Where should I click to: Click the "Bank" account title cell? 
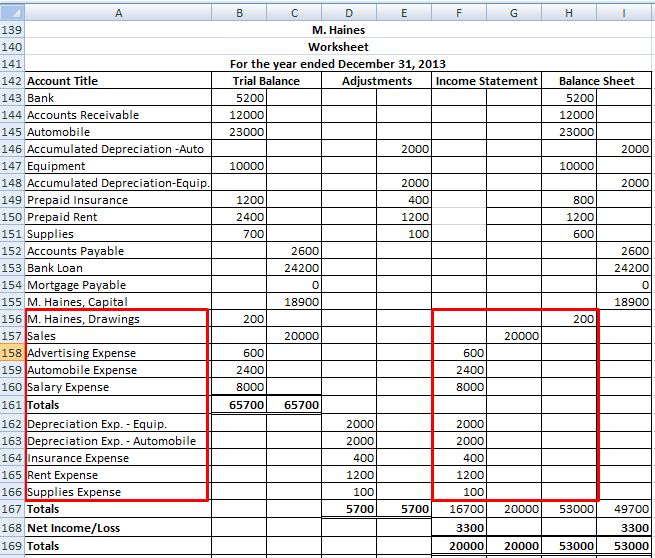coord(118,98)
